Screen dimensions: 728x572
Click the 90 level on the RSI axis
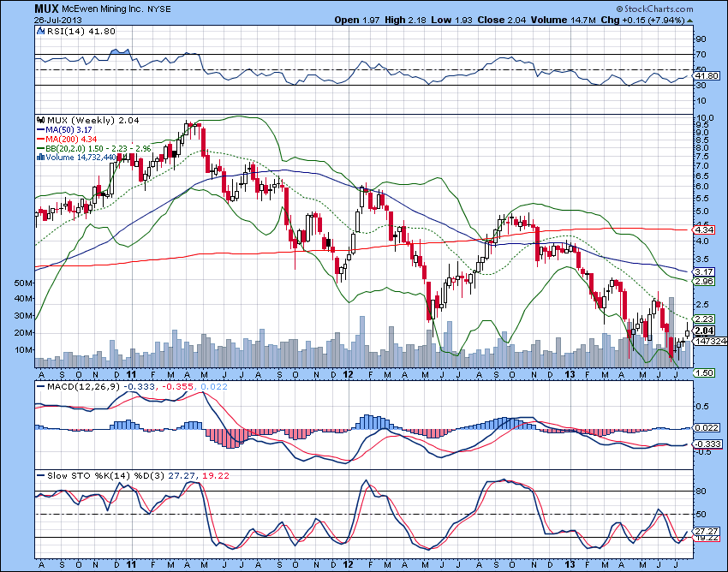click(701, 39)
